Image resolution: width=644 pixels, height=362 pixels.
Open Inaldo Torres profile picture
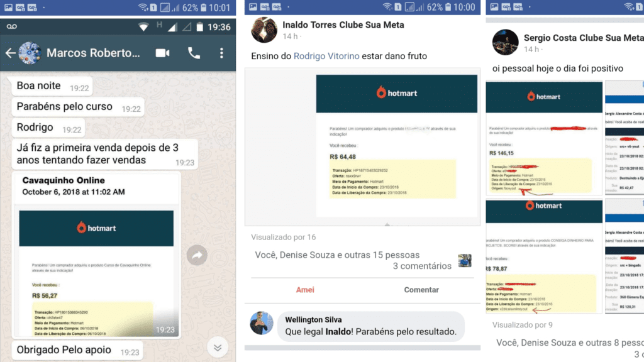(264, 30)
